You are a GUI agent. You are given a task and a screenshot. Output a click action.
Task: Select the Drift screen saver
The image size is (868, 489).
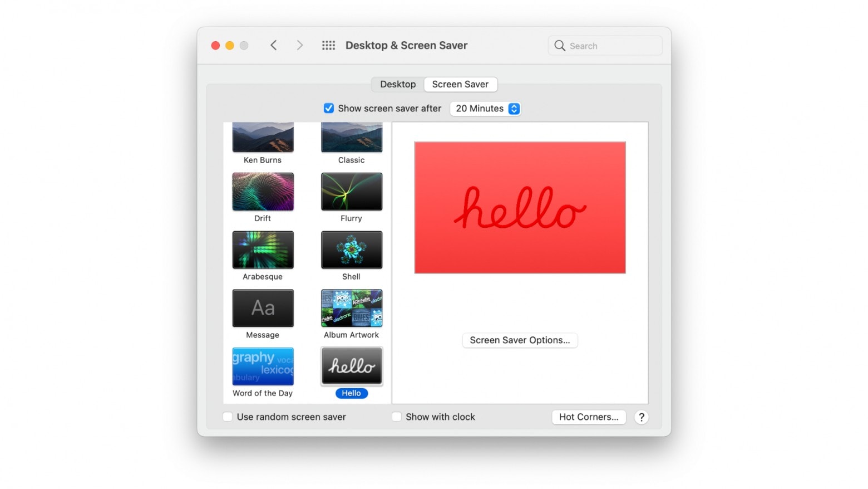(x=263, y=192)
